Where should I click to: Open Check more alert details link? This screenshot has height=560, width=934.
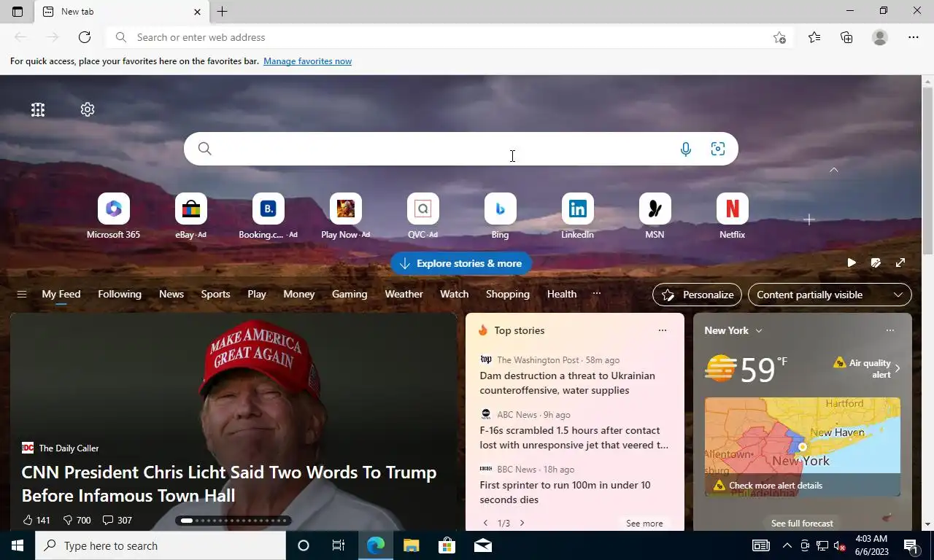tap(775, 485)
